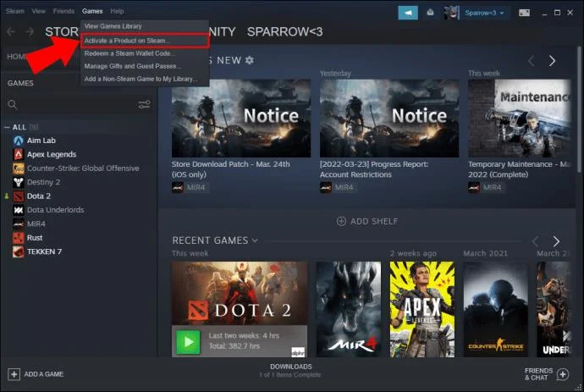
Task: Click ADD A GAME button
Action: pos(36,374)
